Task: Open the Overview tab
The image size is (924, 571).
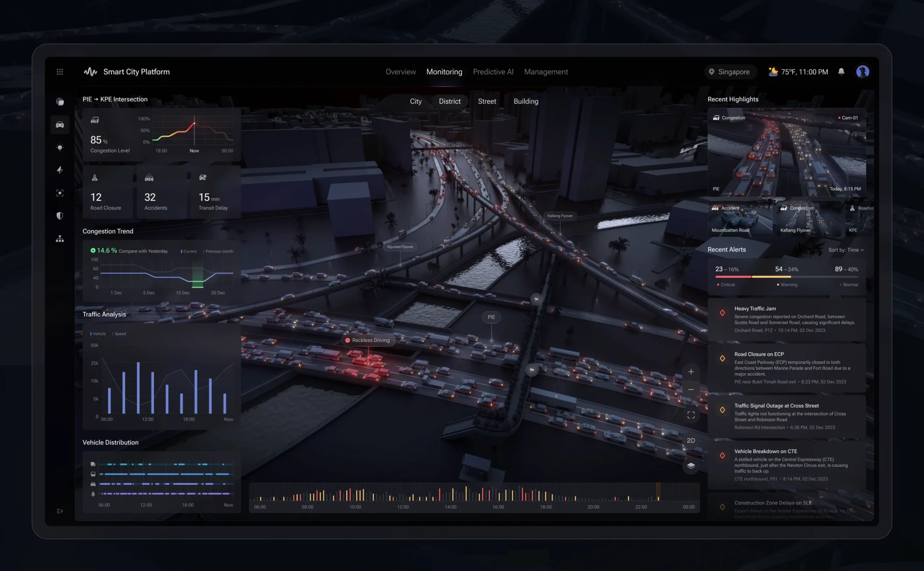Action: click(x=400, y=72)
